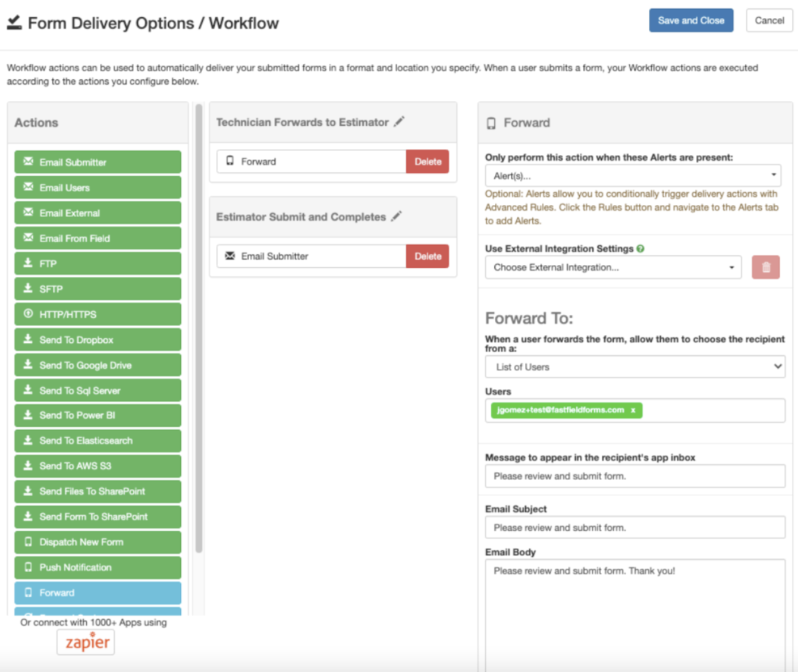Open the List of Users selector

[635, 366]
